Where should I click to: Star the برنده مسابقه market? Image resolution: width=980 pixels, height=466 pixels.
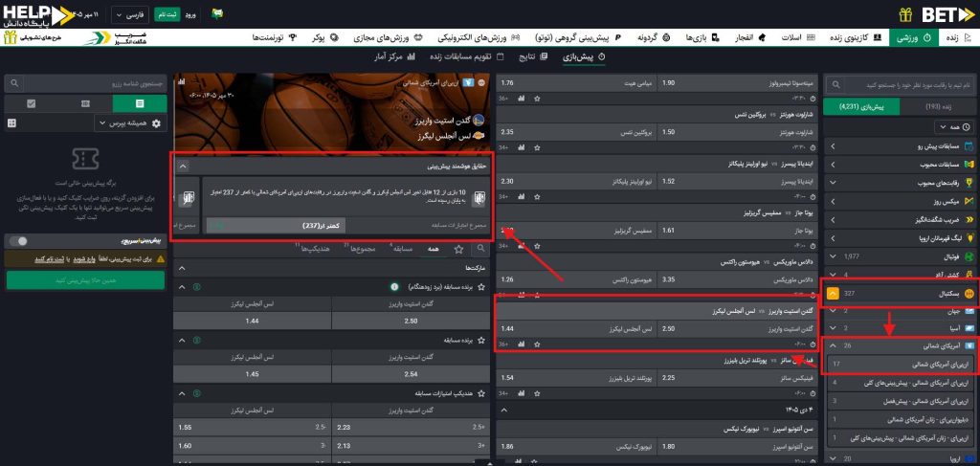pyautogui.click(x=481, y=341)
